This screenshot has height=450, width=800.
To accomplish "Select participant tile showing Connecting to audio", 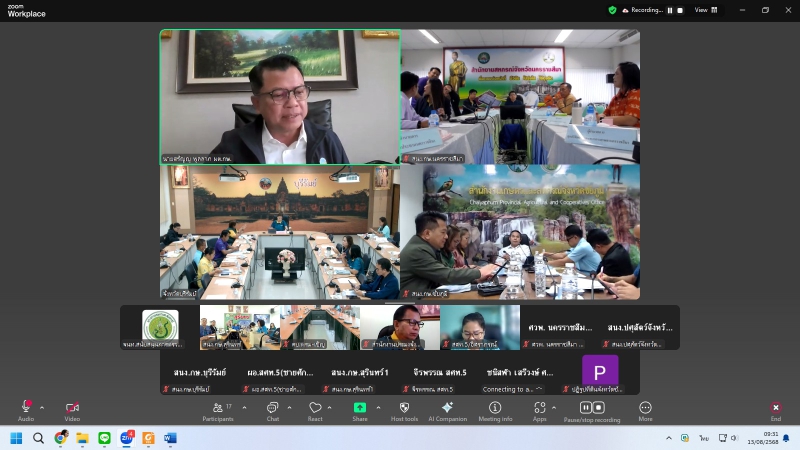I will coord(519,372).
